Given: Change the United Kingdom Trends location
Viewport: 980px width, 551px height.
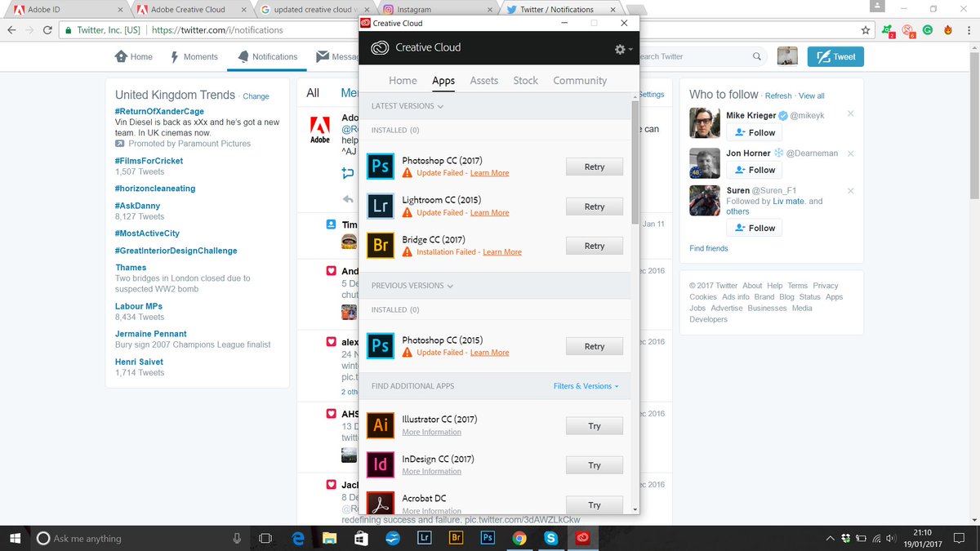Looking at the screenshot, I should pos(256,96).
